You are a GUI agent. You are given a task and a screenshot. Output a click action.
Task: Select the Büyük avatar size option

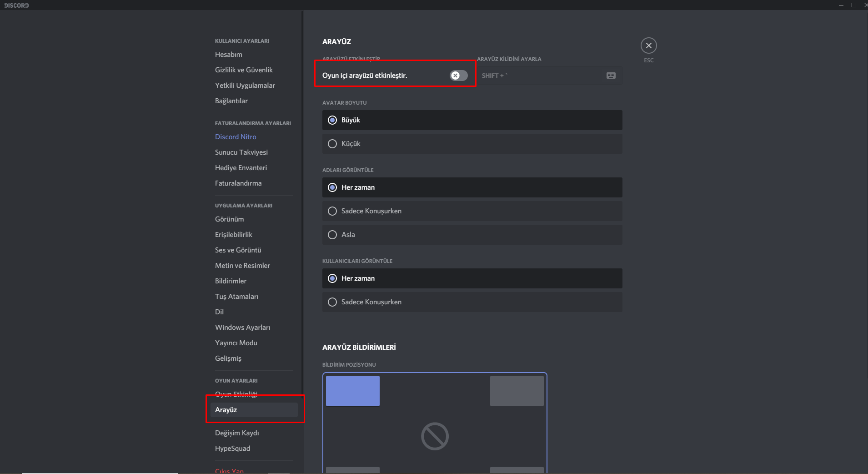[x=472, y=120]
